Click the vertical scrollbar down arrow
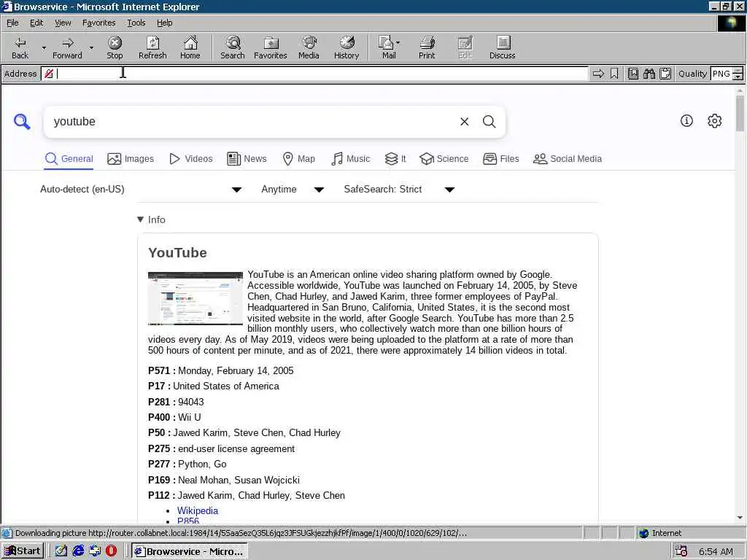The height and width of the screenshot is (560, 747). (x=740, y=518)
